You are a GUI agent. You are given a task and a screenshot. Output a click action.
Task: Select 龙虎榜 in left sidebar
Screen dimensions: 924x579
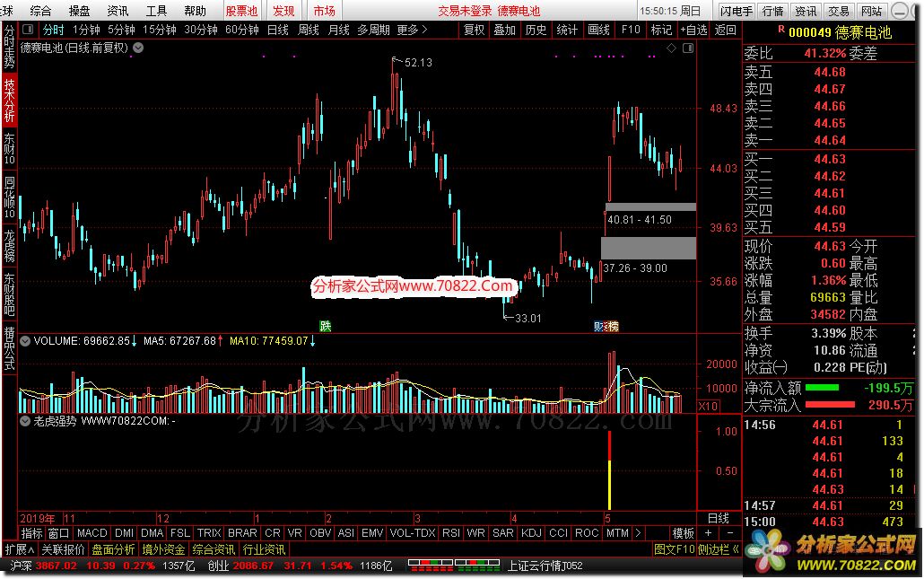point(10,246)
